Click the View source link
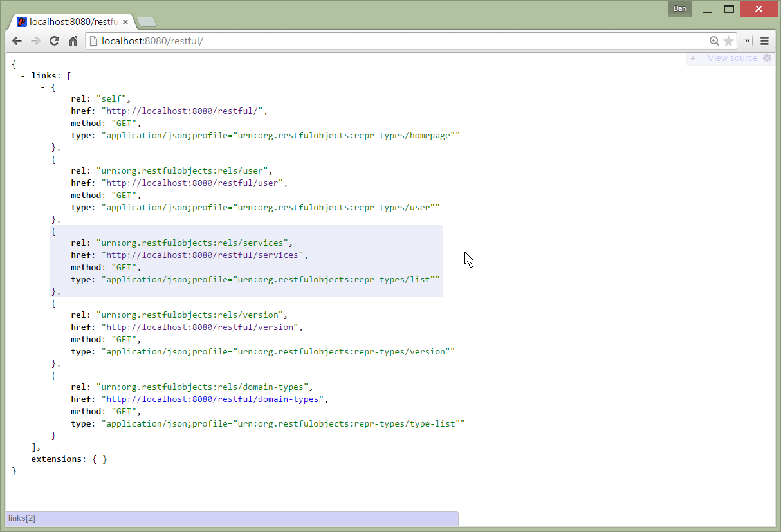Screen dimensions: 781x532 coord(732,59)
